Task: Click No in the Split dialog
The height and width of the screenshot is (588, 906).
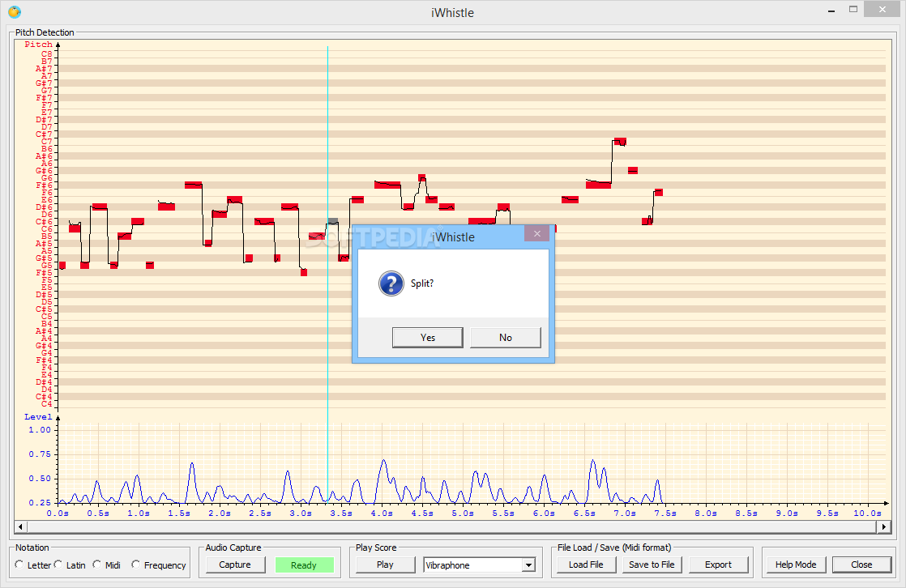Action: point(506,337)
